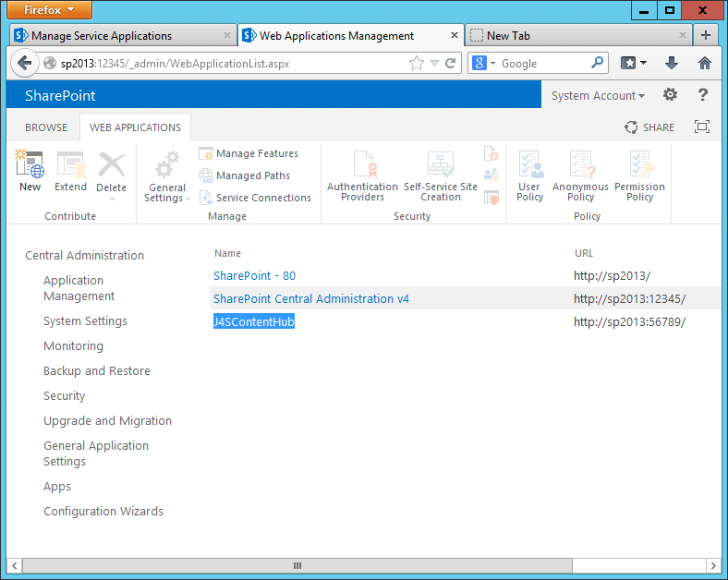Open Anonymous Policy

click(580, 176)
